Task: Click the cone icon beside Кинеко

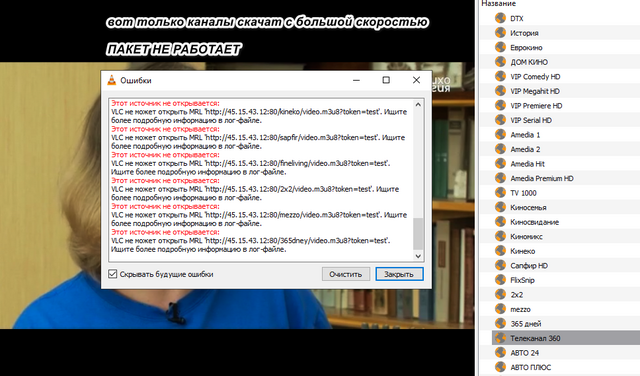Action: pyautogui.click(x=500, y=251)
